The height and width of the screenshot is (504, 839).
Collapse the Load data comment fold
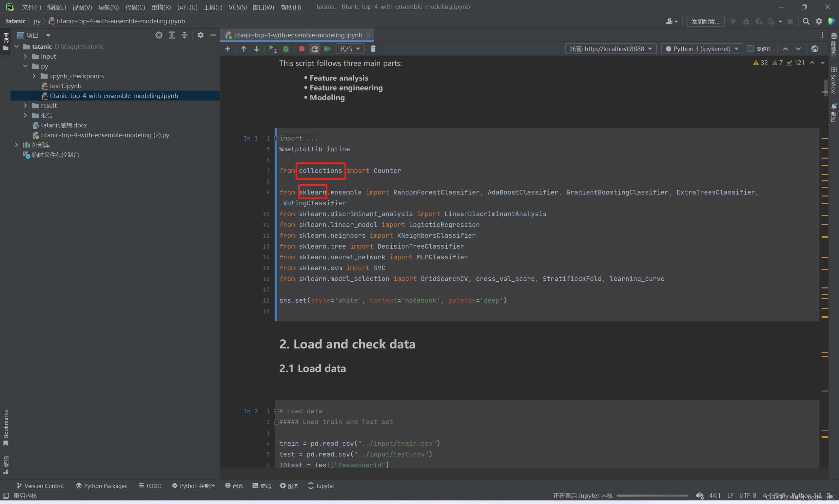click(x=276, y=411)
